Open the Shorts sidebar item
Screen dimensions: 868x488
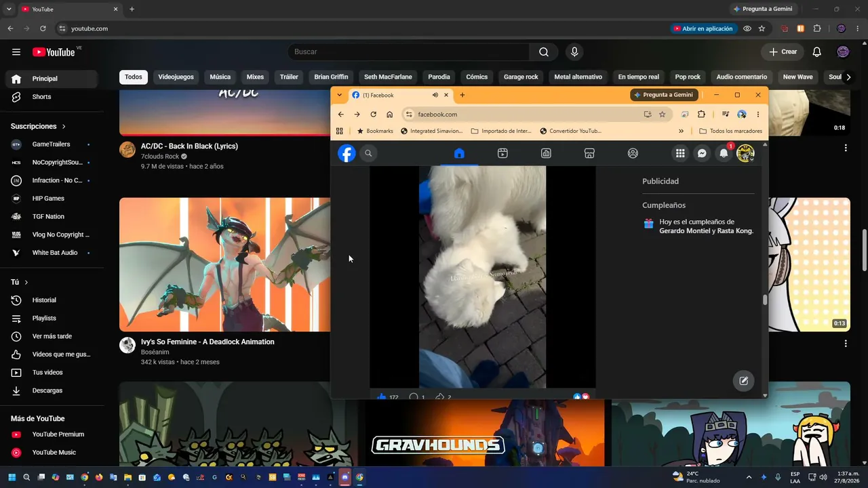[x=52, y=97]
